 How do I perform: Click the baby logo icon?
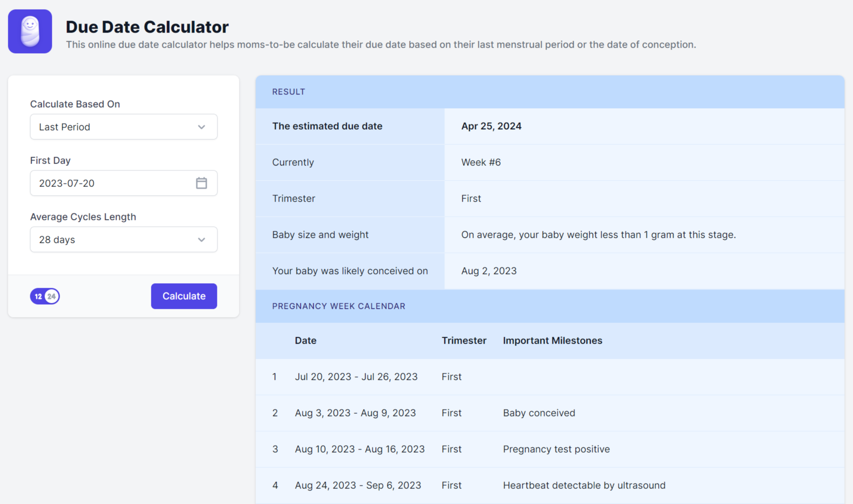coord(30,31)
